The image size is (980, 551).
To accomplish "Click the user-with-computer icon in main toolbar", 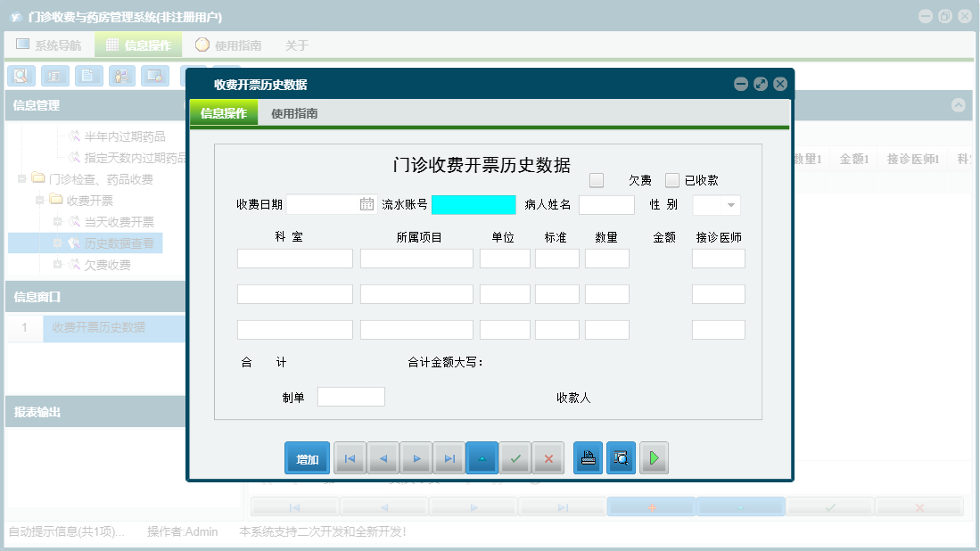I will [122, 76].
